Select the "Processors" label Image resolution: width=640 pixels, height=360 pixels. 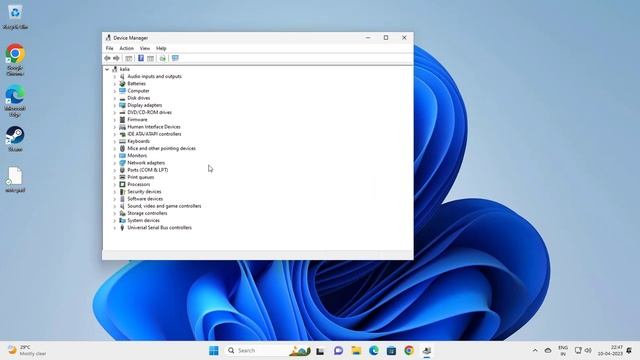click(138, 184)
